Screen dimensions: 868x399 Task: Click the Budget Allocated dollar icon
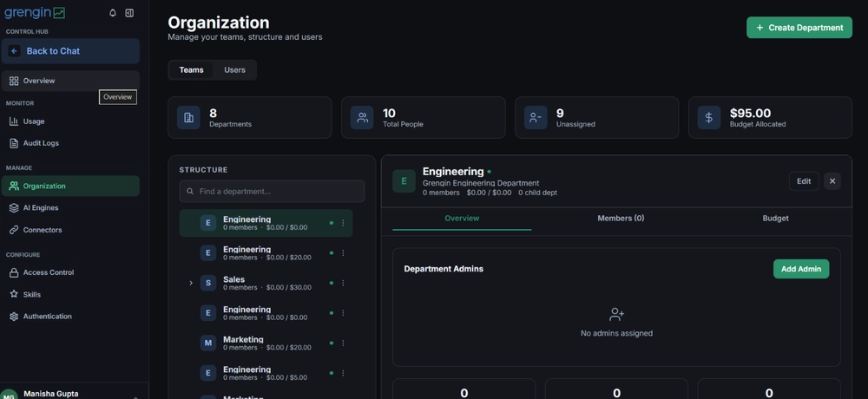coord(708,117)
